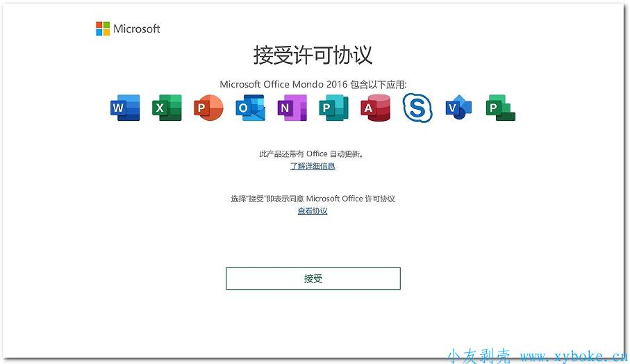
Task: Open the 查看协议 link
Action: [313, 211]
